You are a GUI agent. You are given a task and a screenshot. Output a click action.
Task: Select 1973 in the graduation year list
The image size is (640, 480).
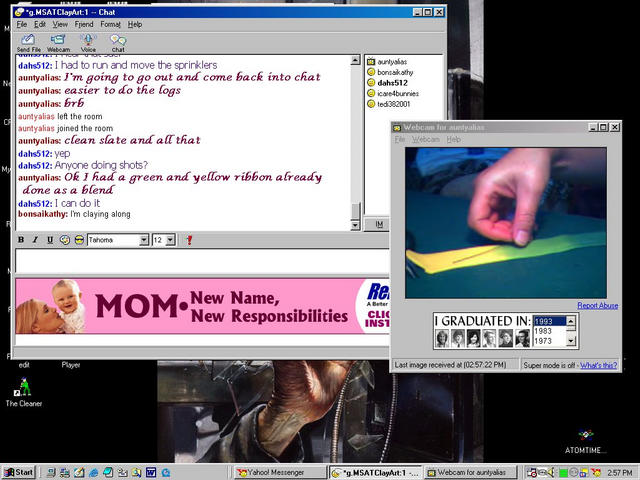tap(549, 341)
